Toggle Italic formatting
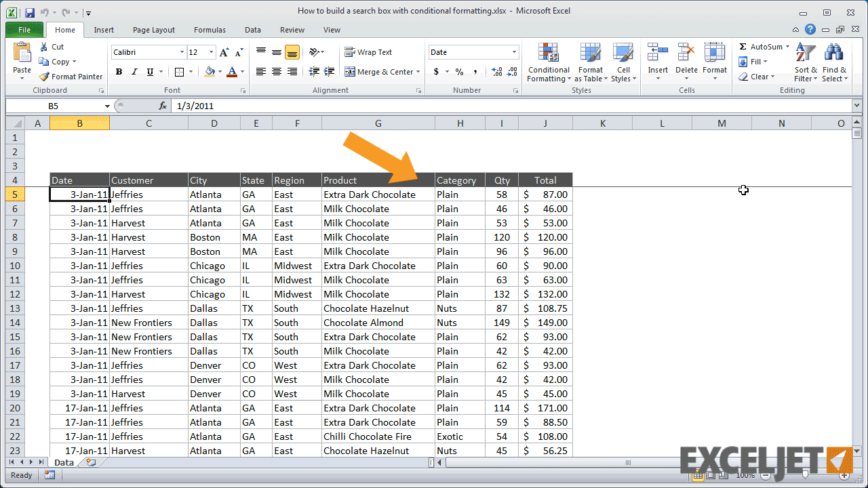The image size is (868, 488). [134, 72]
